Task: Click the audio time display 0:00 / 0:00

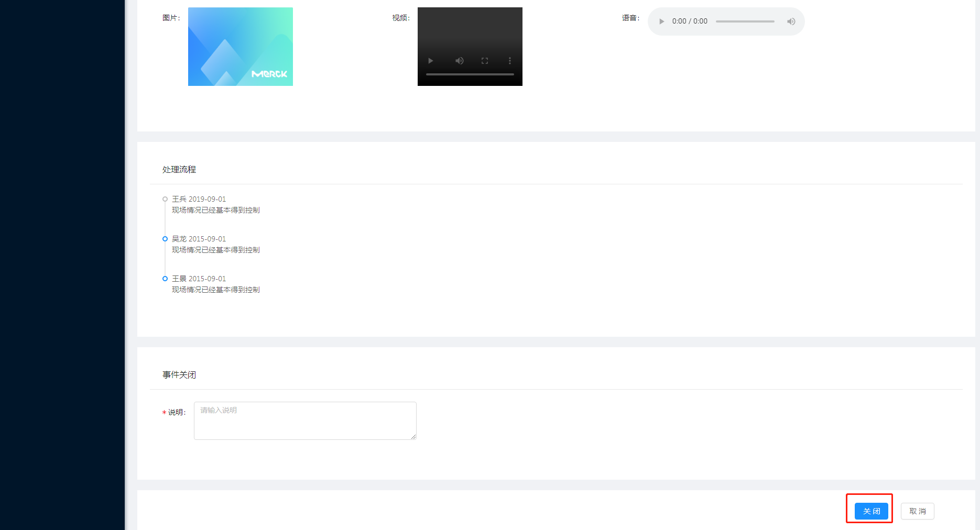Action: (x=690, y=21)
